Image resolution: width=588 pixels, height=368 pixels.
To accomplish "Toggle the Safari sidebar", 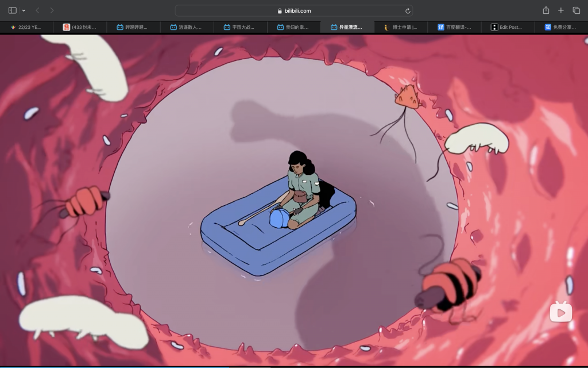I will pyautogui.click(x=13, y=10).
